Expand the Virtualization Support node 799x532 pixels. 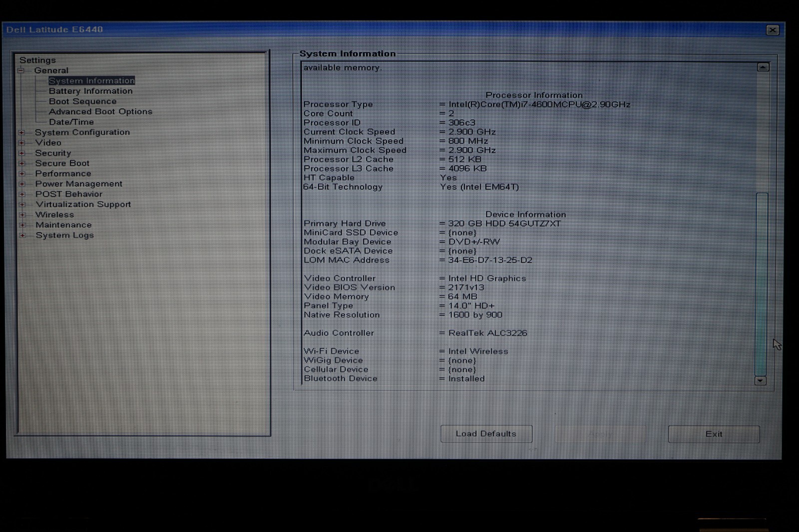(x=22, y=204)
